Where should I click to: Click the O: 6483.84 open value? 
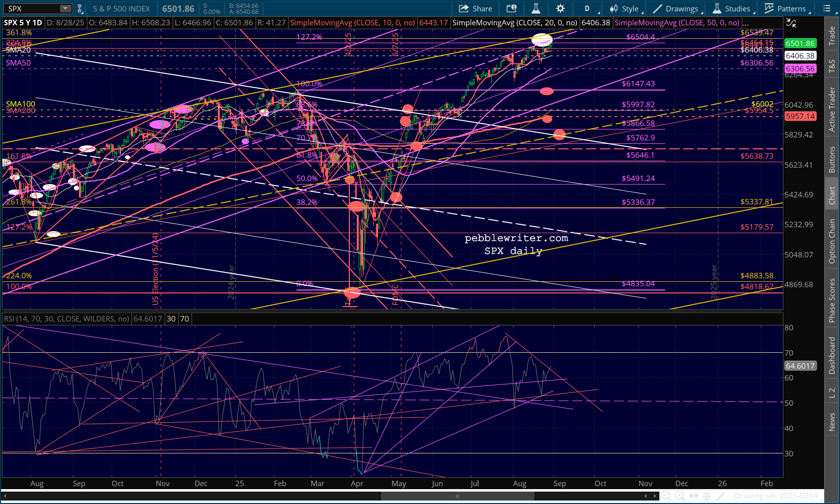click(x=108, y=23)
